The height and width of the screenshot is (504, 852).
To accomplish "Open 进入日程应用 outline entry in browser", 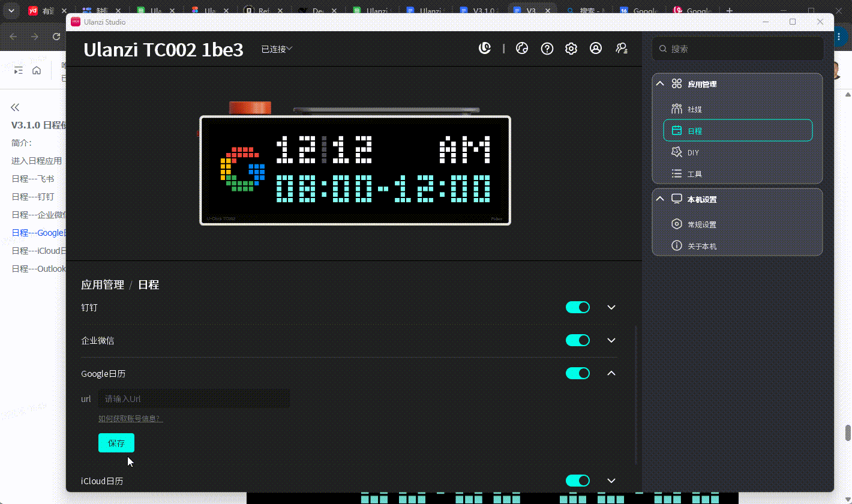I will [x=37, y=161].
